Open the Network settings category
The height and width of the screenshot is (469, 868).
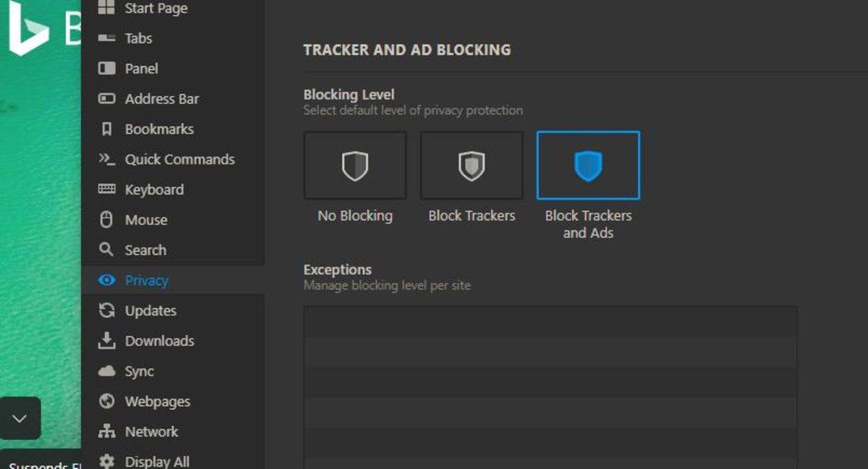point(151,432)
